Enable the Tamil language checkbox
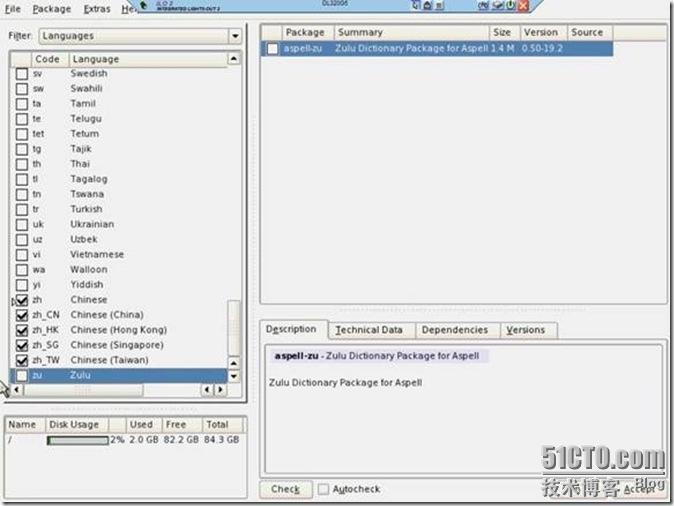Screen dimensions: 674x506 click(21, 104)
